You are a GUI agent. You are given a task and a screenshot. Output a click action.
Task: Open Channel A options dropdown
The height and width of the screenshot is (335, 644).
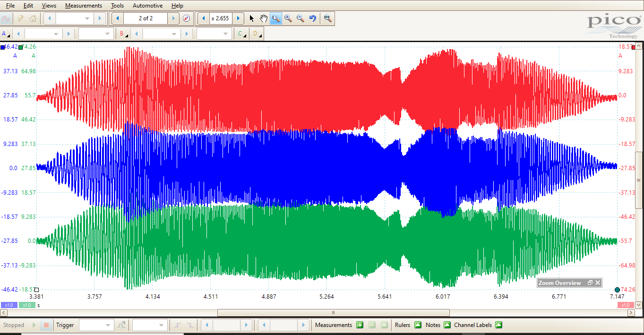coord(6,34)
